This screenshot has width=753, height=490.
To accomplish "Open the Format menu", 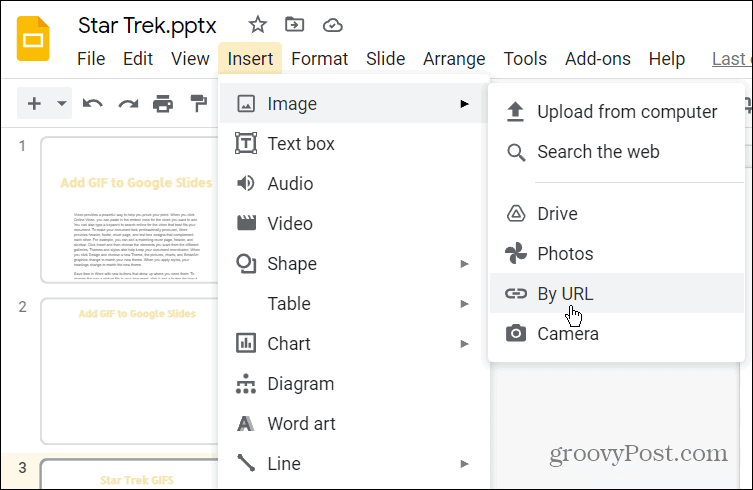I will coord(319,59).
